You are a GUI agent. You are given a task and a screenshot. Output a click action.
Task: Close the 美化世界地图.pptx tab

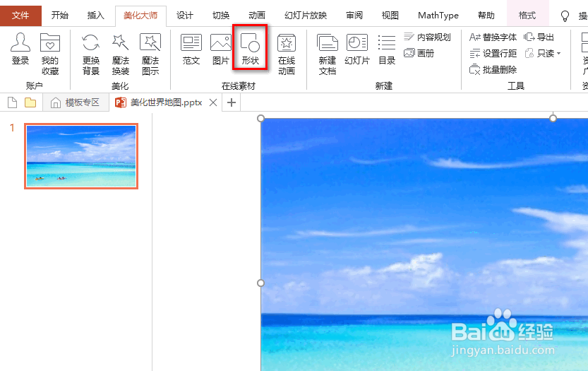[213, 102]
